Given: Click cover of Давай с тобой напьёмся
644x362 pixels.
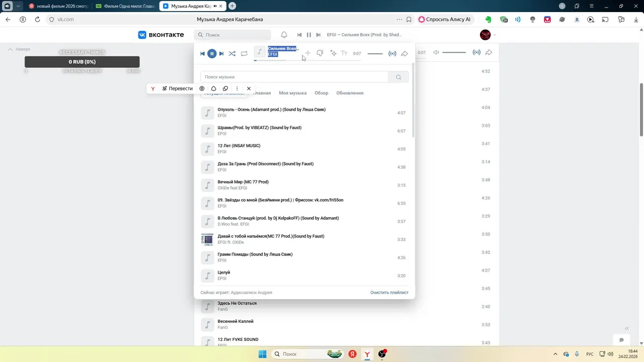Looking at the screenshot, I should pyautogui.click(x=207, y=239).
